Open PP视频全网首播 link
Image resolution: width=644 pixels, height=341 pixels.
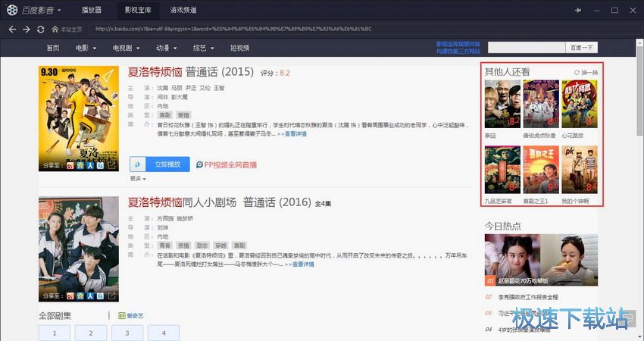230,164
